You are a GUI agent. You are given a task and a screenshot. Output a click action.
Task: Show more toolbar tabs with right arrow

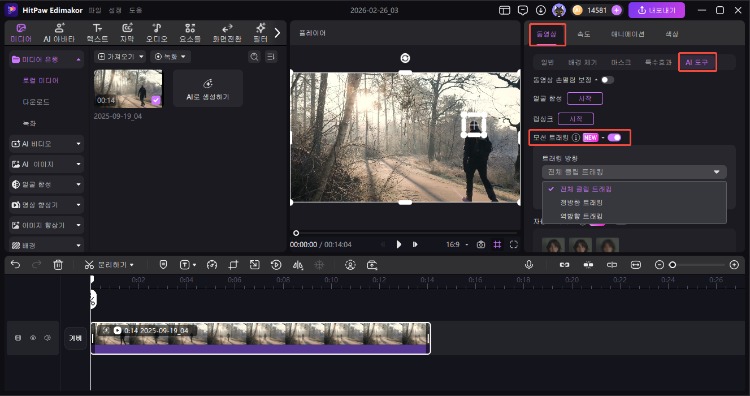(x=277, y=33)
